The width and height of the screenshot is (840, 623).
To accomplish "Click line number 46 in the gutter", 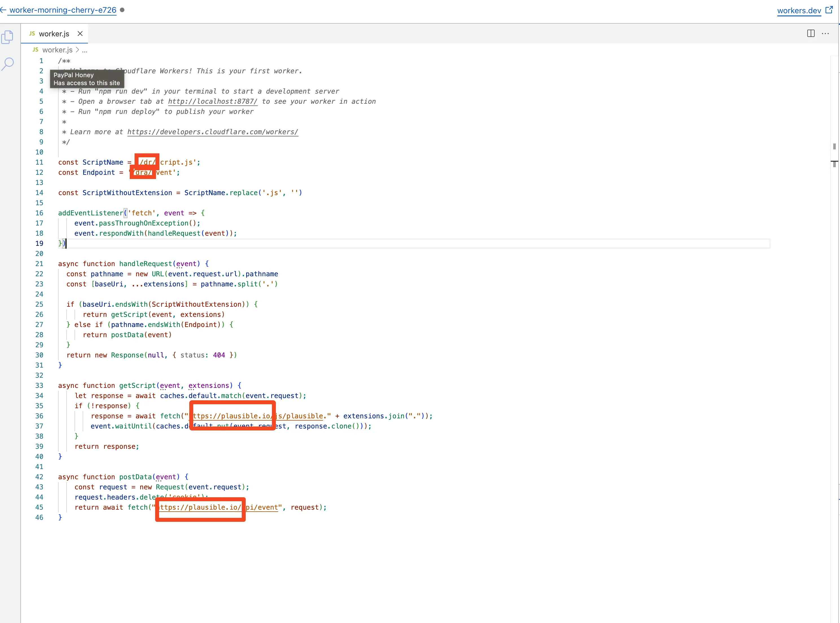I will [x=39, y=517].
